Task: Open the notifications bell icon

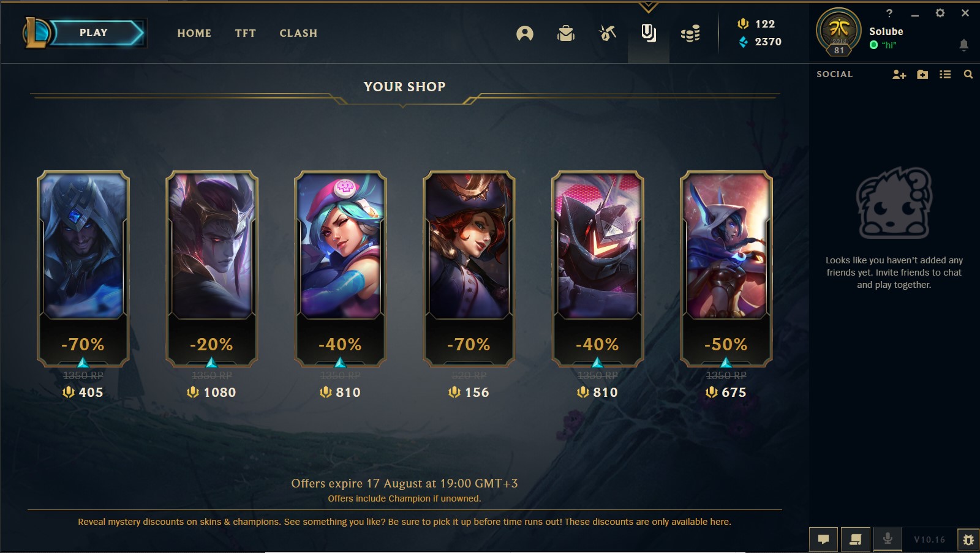Action: [x=963, y=44]
